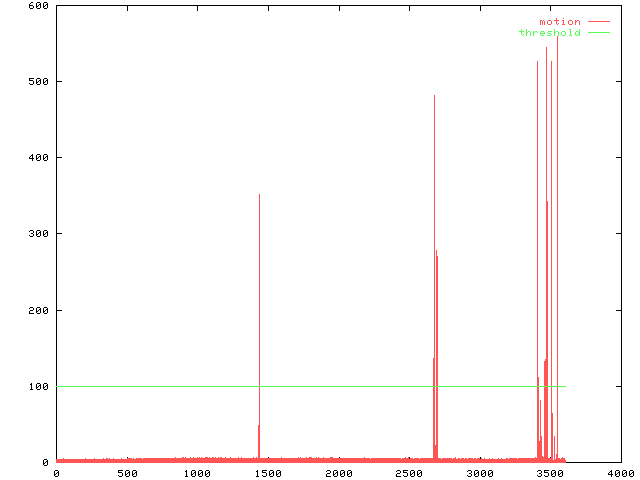Select the 1000 label on the x-axis
640x480 pixels.
[197, 473]
